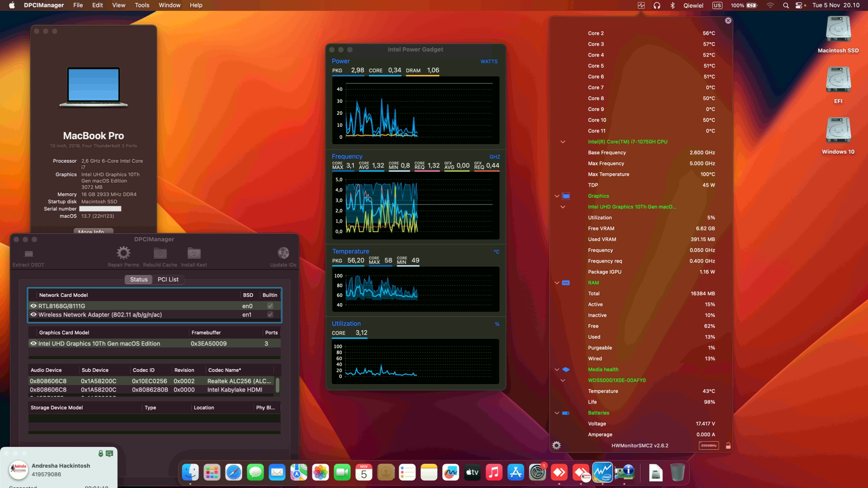The width and height of the screenshot is (868, 488).
Task: Select the Repair Perms tool
Action: pos(123,253)
